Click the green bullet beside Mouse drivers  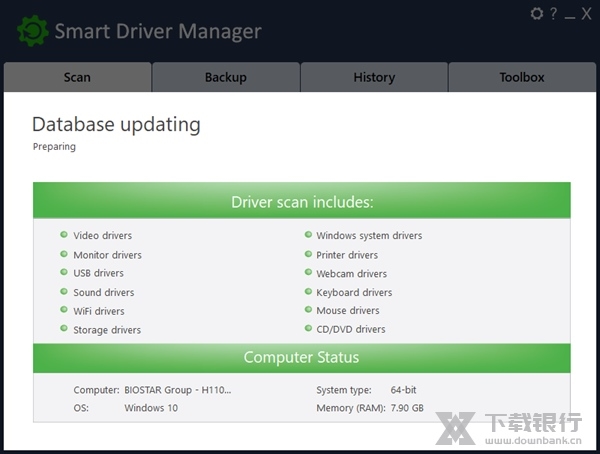(x=308, y=311)
